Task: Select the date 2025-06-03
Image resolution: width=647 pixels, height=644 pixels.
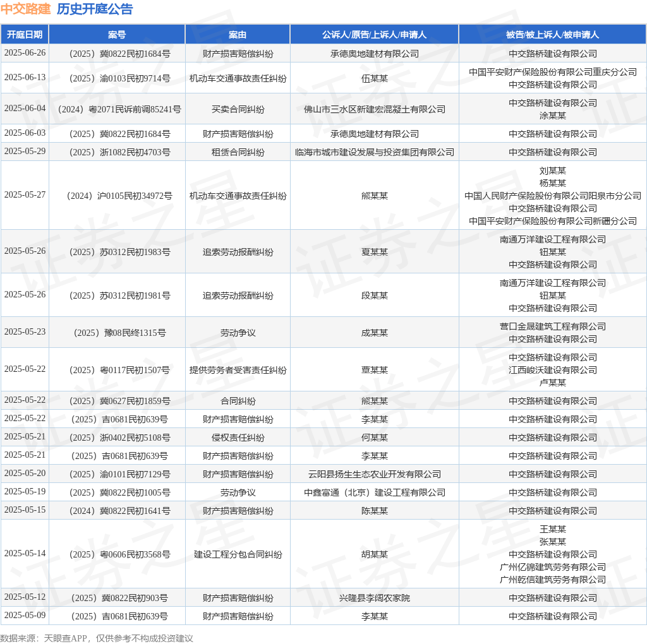Action: point(25,133)
